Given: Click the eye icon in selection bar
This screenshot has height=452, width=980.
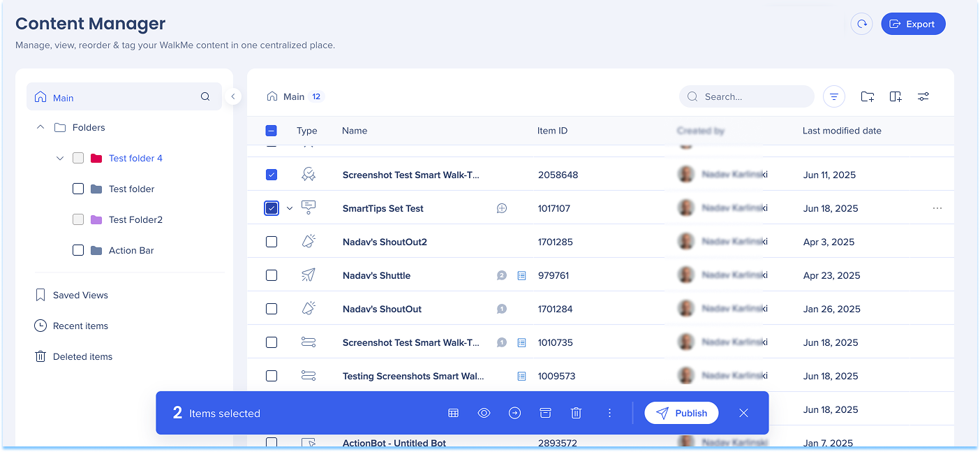Looking at the screenshot, I should (x=484, y=413).
